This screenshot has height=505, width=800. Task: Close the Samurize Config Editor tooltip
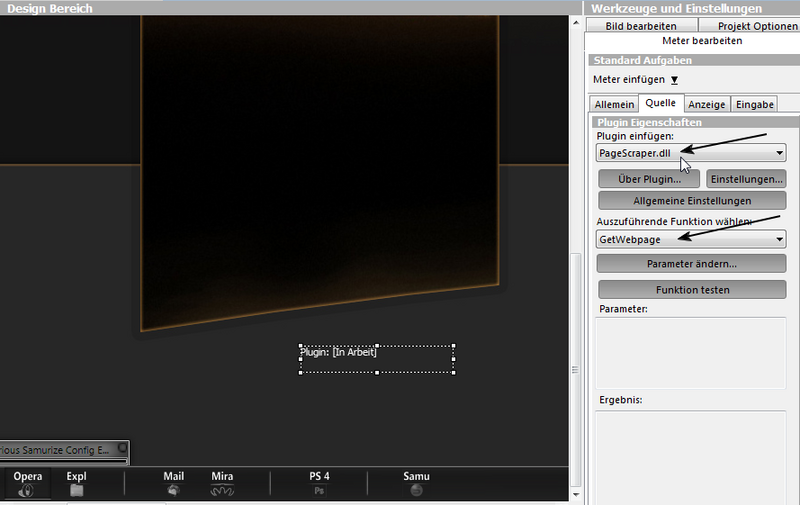coord(122,448)
